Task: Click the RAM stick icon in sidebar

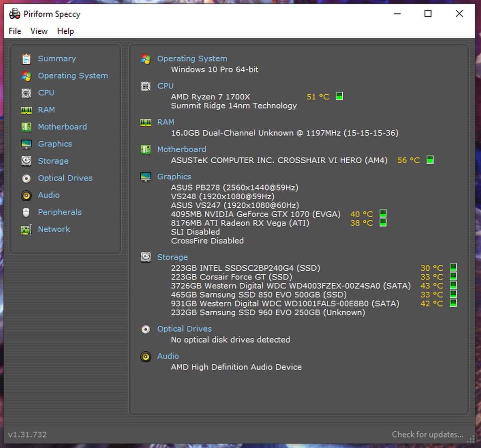Action: (x=26, y=110)
